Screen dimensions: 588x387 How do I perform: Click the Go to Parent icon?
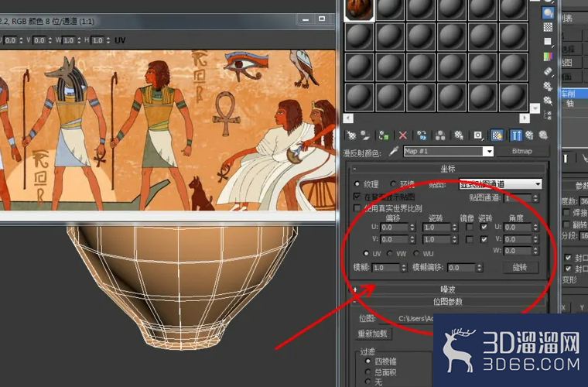point(529,135)
